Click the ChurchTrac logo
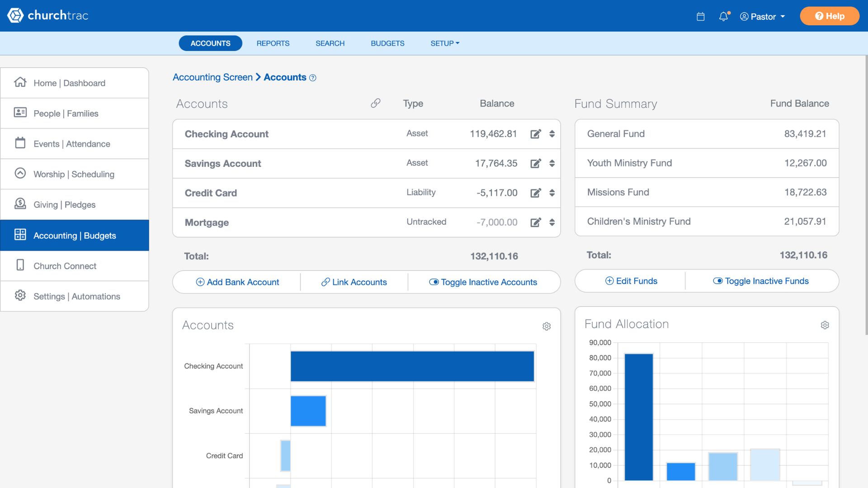This screenshot has width=868, height=488. click(47, 15)
